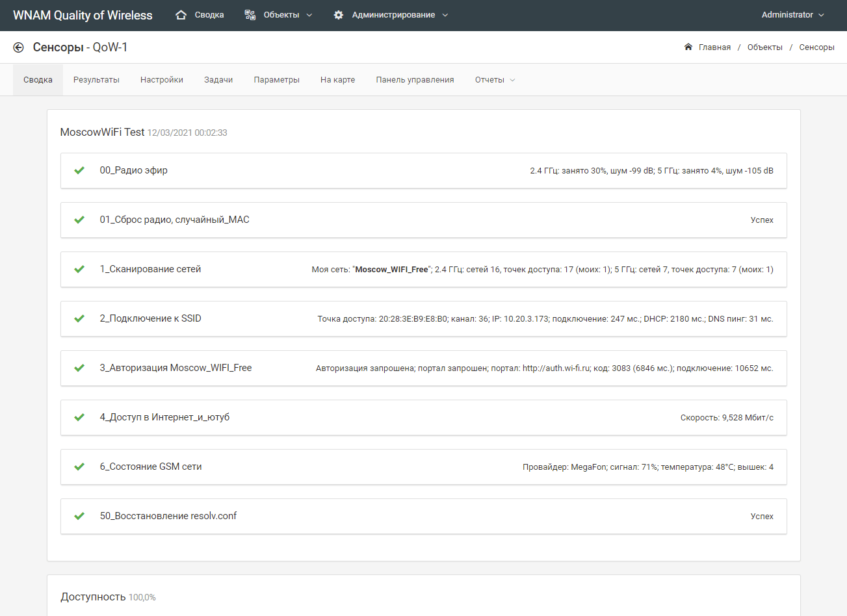Click the Авторизация запрошена portal details
Screen dimensions: 847x616
click(x=545, y=368)
